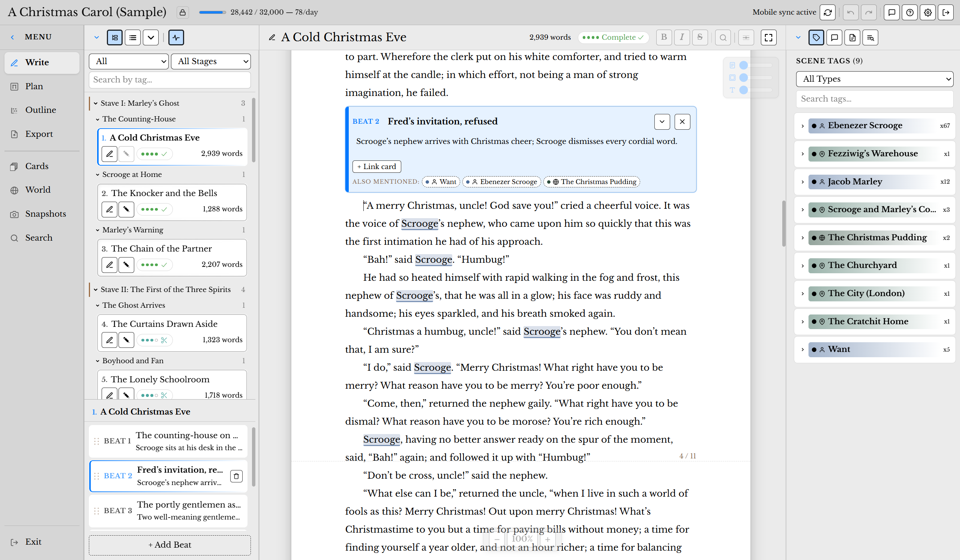Open the feedback speech-bubble icon in top bar
This screenshot has width=960, height=560.
pyautogui.click(x=891, y=13)
